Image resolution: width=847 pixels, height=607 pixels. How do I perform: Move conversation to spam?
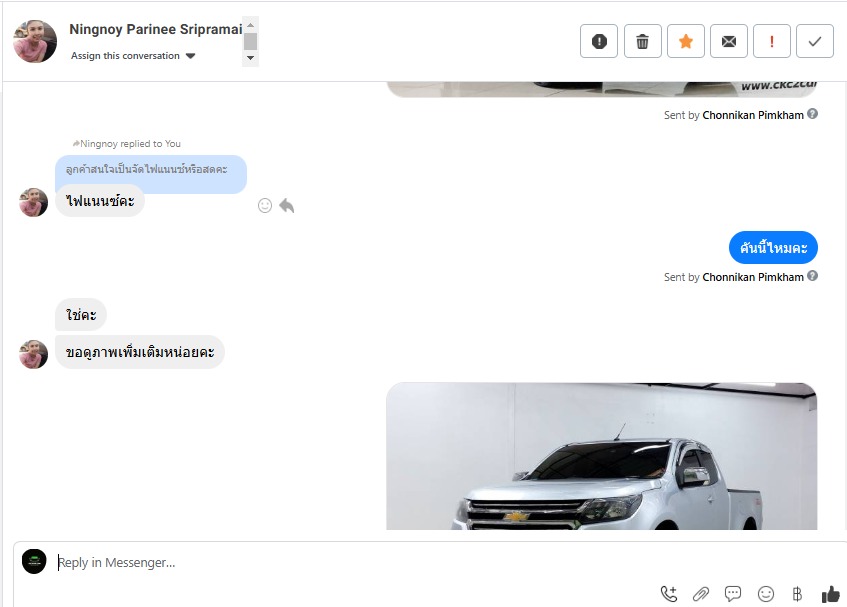pyautogui.click(x=599, y=41)
